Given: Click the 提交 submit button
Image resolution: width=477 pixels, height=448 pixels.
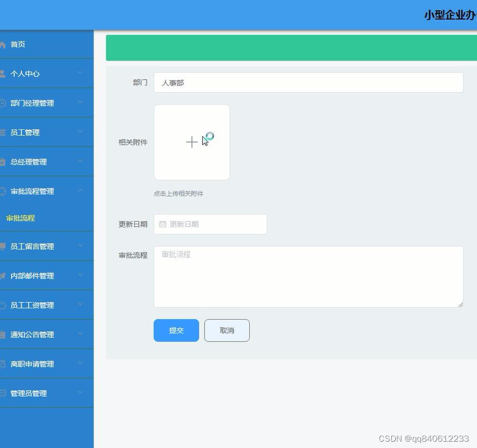Looking at the screenshot, I should pos(176,330).
